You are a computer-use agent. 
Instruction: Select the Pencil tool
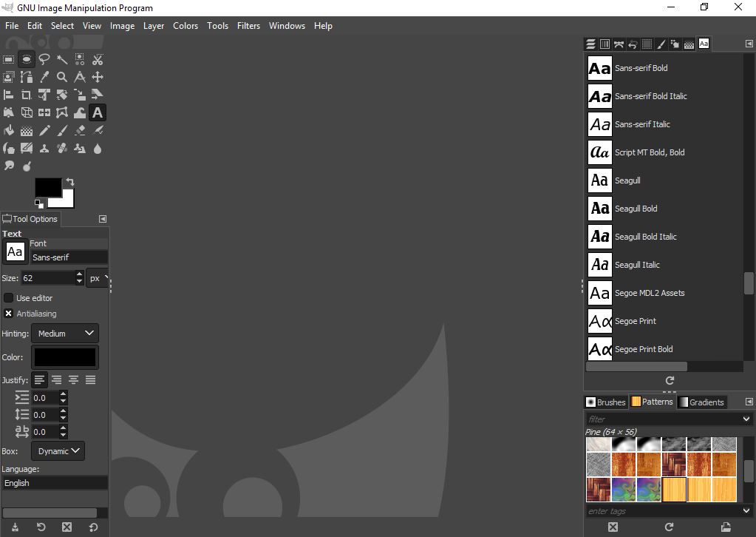(x=44, y=131)
